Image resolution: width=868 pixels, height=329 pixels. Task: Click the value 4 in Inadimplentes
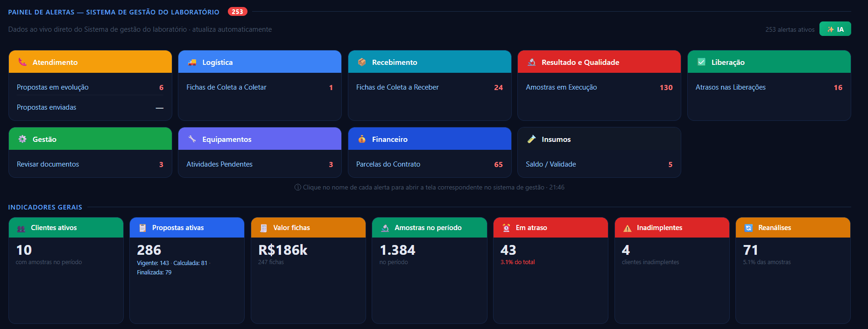click(626, 250)
